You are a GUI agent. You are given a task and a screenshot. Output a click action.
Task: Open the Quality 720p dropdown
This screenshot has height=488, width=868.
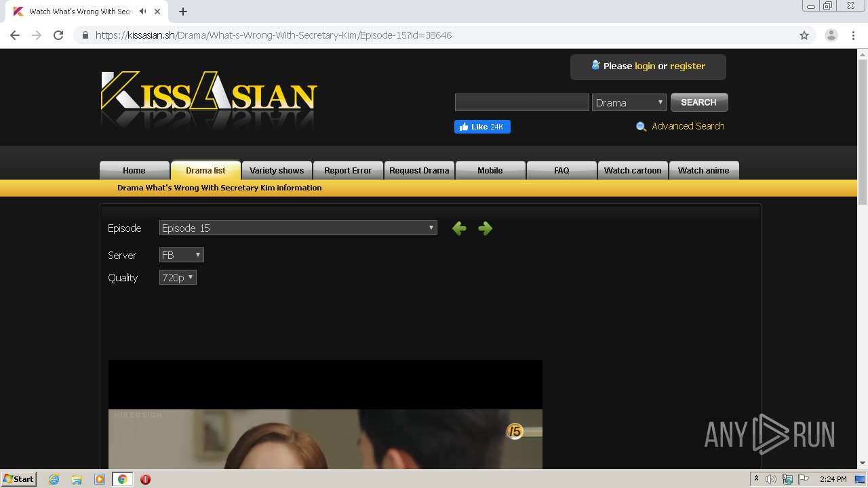[178, 277]
